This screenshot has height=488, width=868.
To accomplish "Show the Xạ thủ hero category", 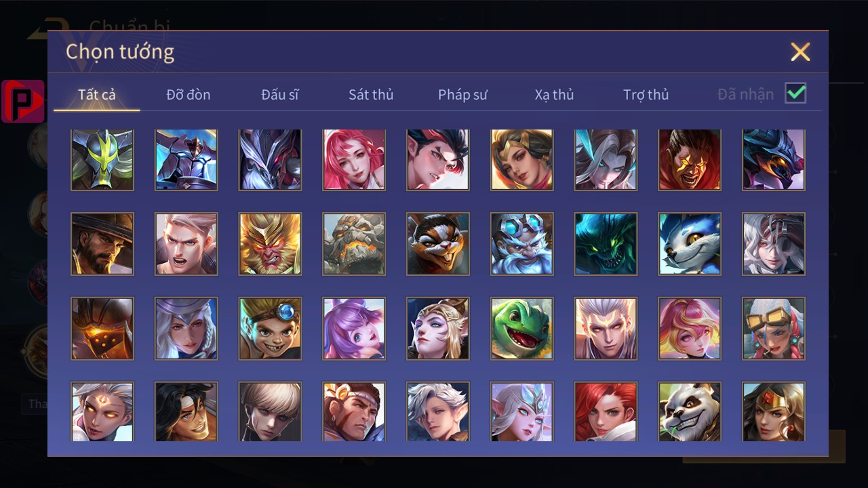I will click(554, 94).
